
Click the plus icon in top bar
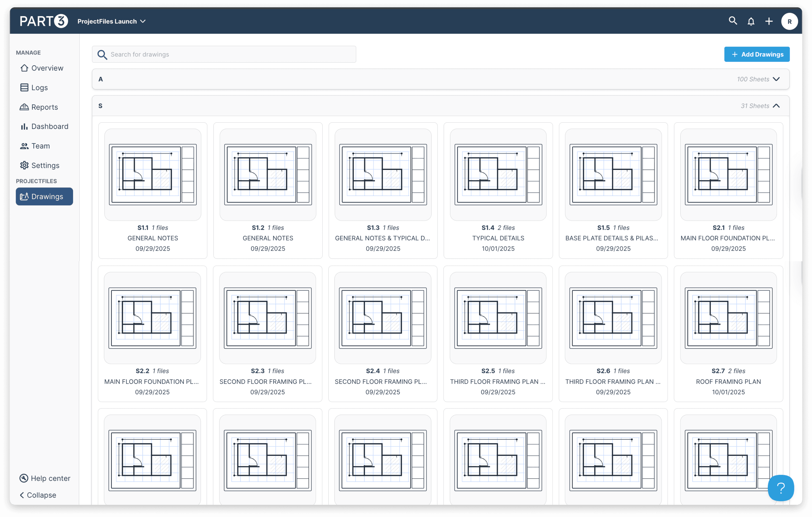[x=769, y=21]
